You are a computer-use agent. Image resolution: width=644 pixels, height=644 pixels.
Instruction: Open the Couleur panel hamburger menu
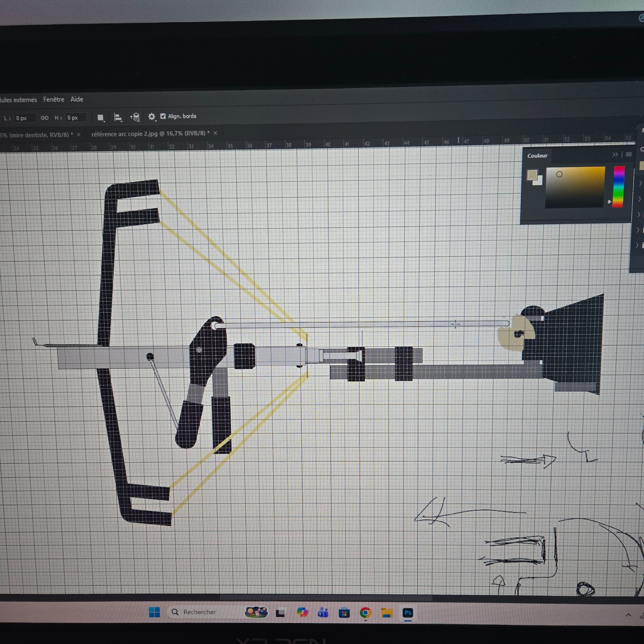point(629,154)
